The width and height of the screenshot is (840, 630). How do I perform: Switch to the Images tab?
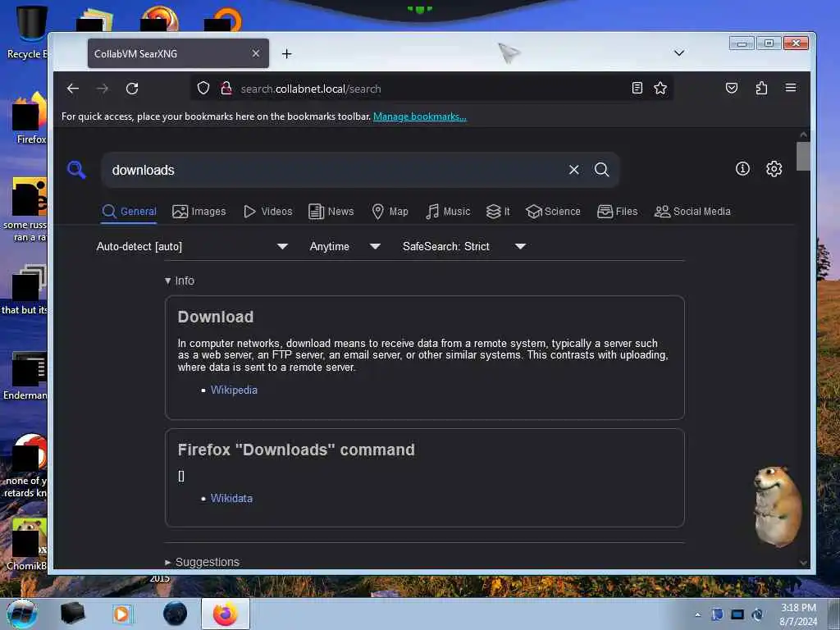[x=199, y=211]
